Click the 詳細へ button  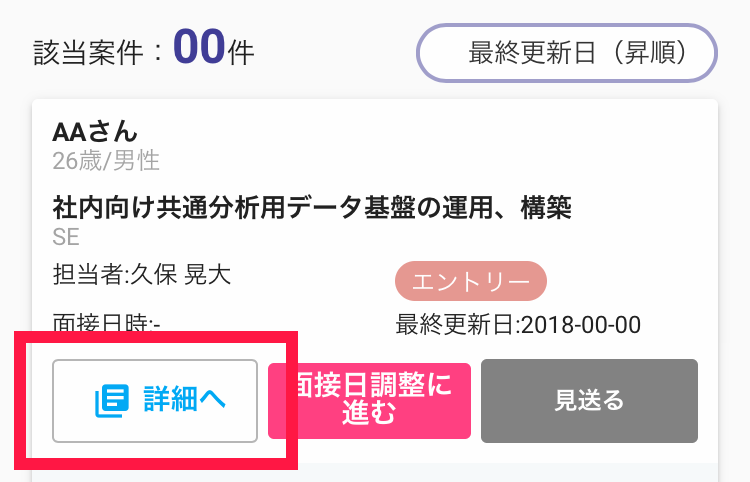[155, 401]
